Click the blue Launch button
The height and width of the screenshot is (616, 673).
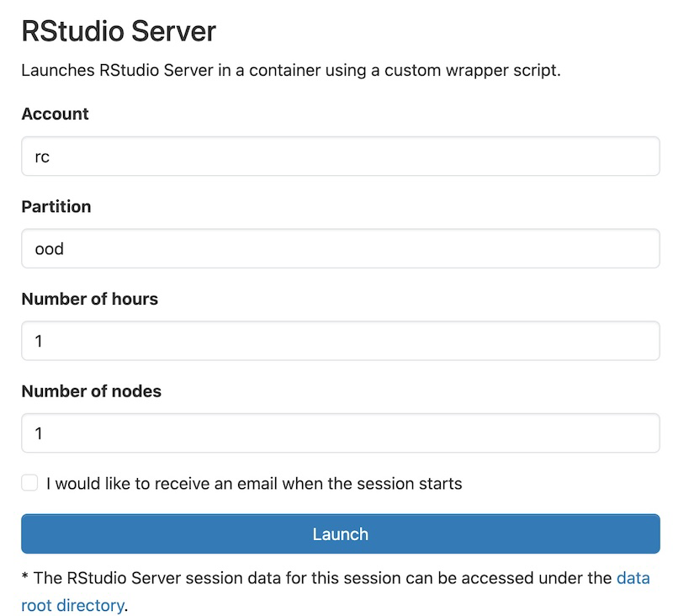pos(341,534)
